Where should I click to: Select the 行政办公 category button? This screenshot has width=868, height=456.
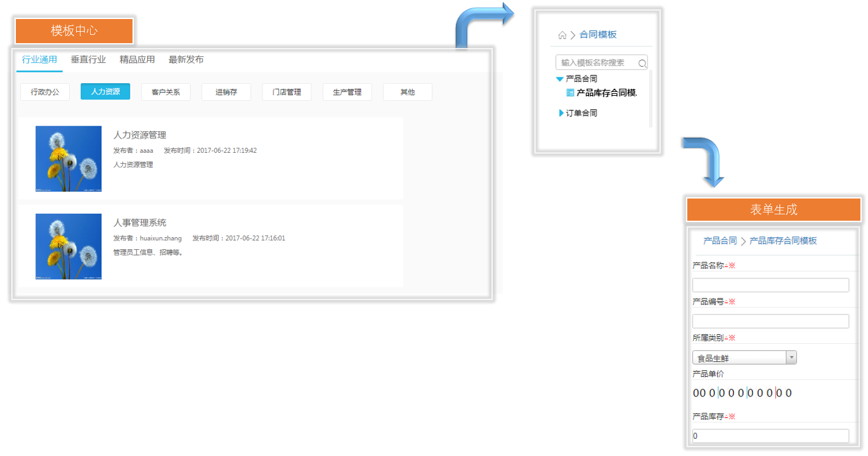(x=45, y=92)
